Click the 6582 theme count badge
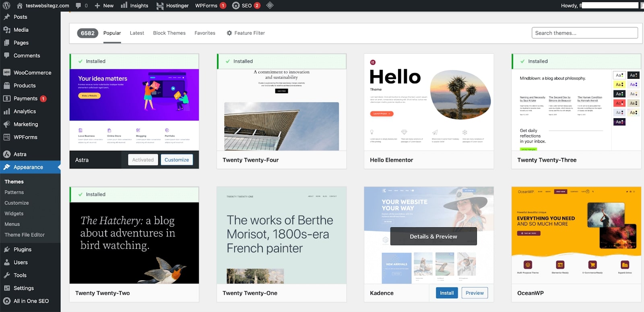Viewport: 644px width, 312px height. pos(87,33)
